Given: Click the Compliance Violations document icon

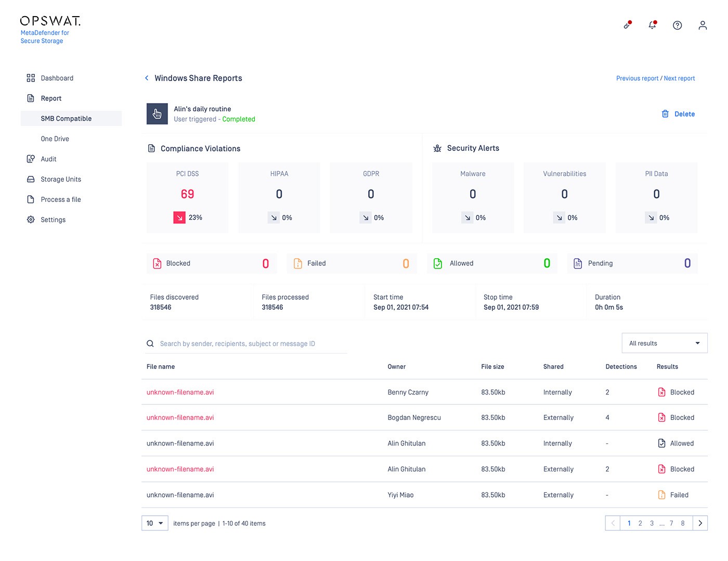Looking at the screenshot, I should [x=151, y=148].
